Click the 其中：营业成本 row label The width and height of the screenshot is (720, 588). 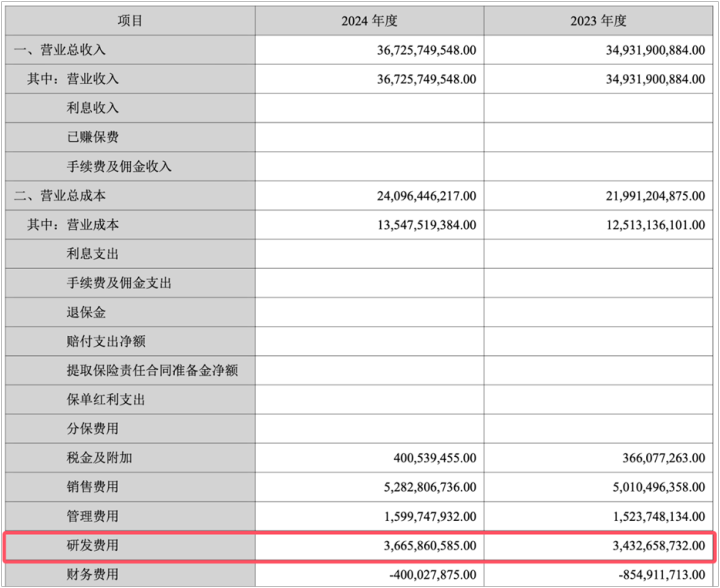pyautogui.click(x=73, y=224)
